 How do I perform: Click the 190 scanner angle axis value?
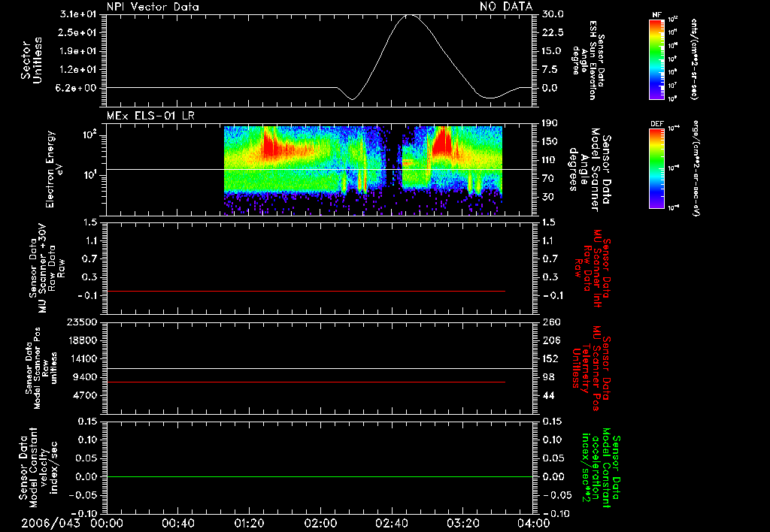(550, 123)
